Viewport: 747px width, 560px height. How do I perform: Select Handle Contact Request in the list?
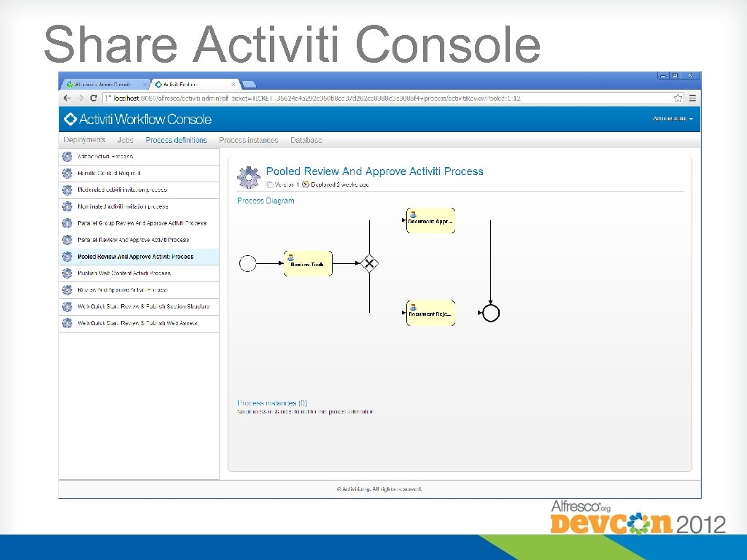coord(139,174)
